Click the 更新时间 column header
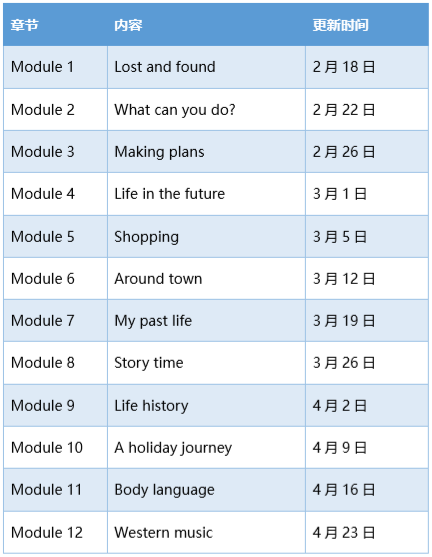The height and width of the screenshot is (557, 432). tap(340, 25)
